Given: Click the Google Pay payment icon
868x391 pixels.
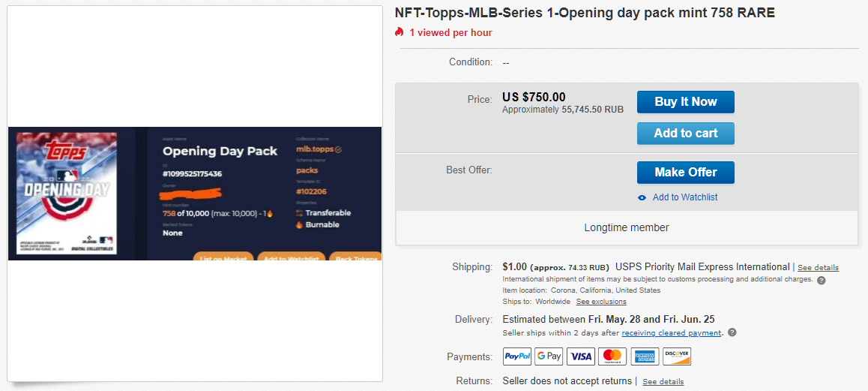Looking at the screenshot, I should point(549,356).
